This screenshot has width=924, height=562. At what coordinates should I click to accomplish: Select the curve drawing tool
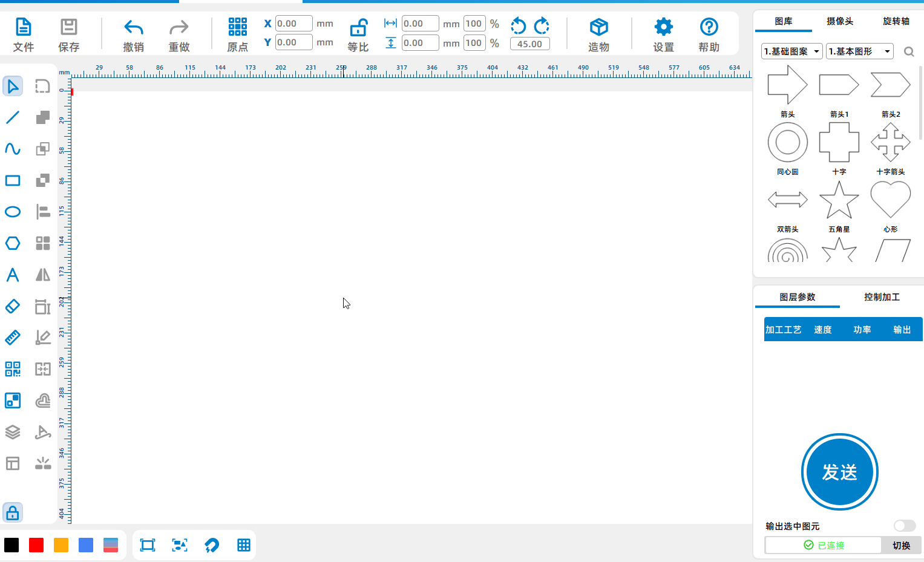[x=13, y=149]
